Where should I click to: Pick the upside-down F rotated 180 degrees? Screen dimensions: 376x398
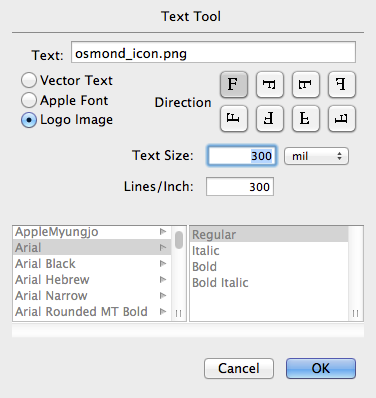point(270,118)
